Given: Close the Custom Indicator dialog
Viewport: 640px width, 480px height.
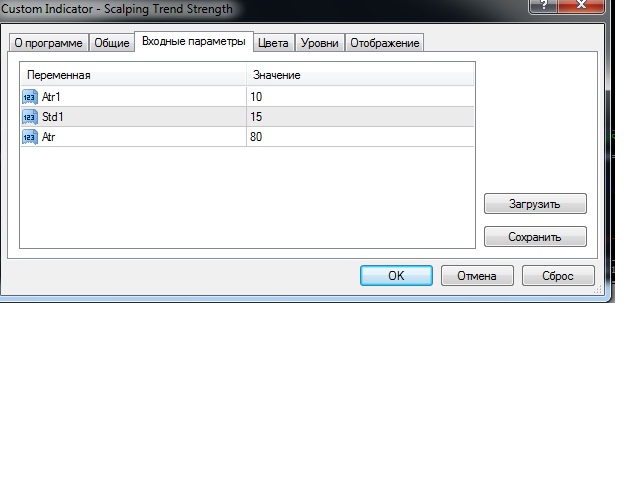Looking at the screenshot, I should (x=581, y=6).
